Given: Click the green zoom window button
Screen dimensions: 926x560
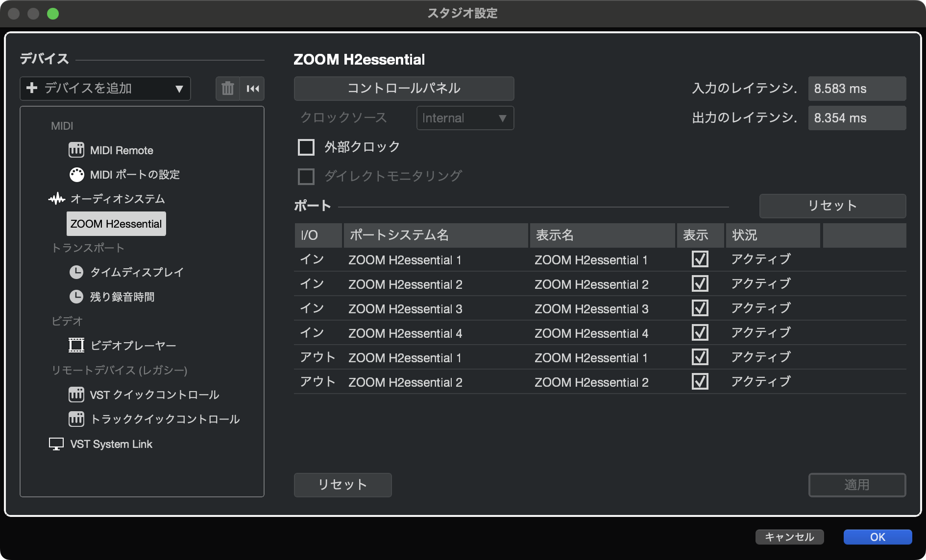Looking at the screenshot, I should (x=53, y=14).
